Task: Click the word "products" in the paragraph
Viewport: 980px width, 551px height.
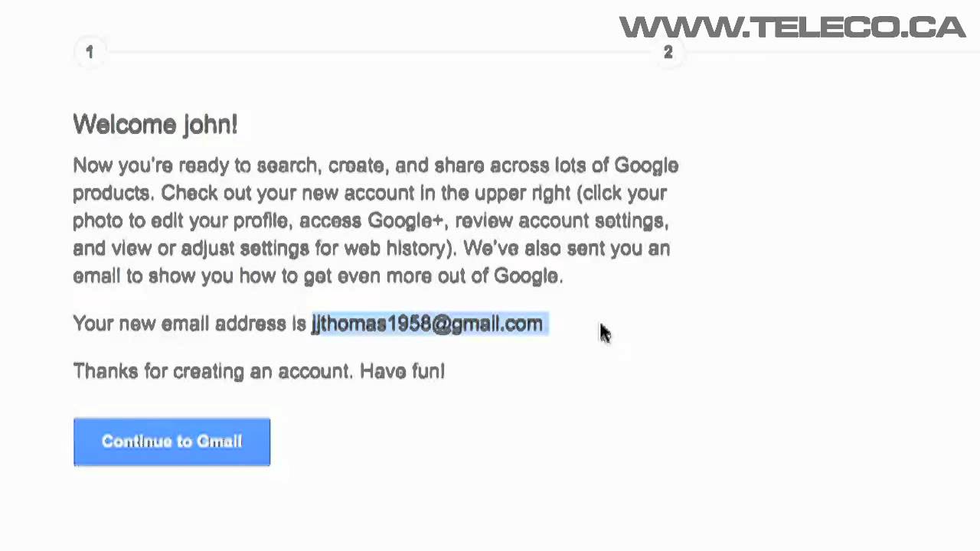Action: (x=111, y=193)
